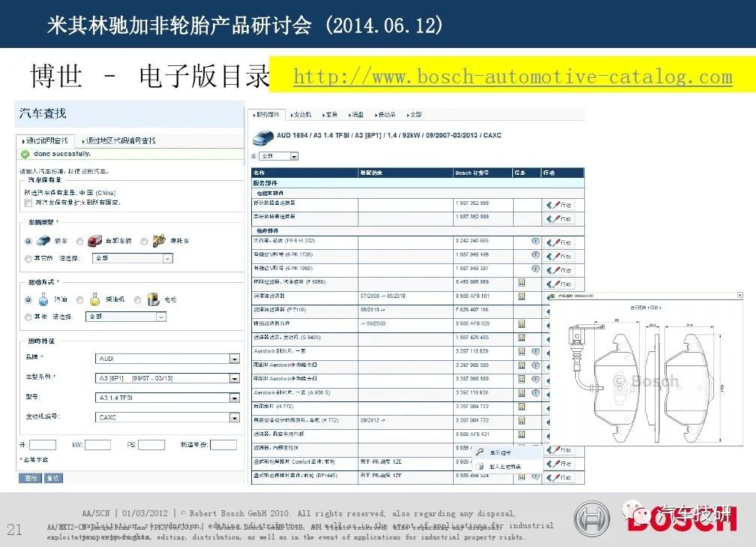756x547 pixels.
Task: Click the blue gasoline flask icon
Action: (43, 299)
